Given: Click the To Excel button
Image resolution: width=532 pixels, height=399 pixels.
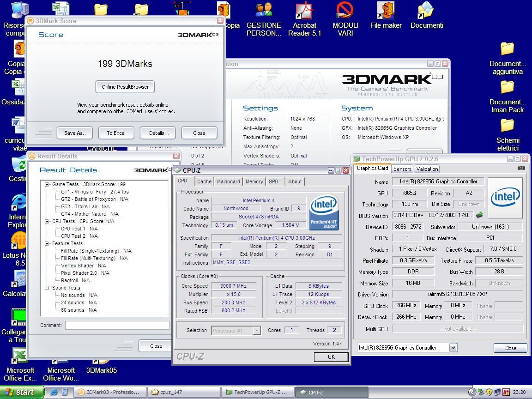Looking at the screenshot, I should 116,133.
